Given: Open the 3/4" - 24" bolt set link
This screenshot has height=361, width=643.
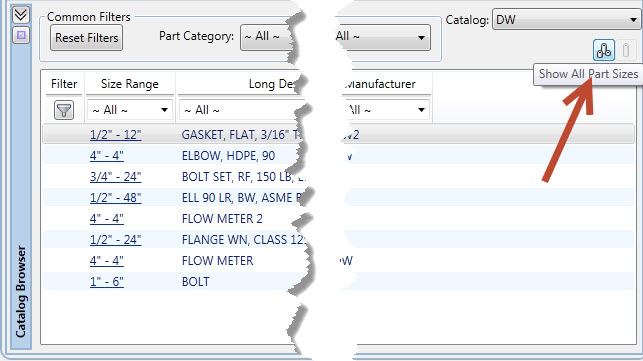Looking at the screenshot, I should pos(116,176).
